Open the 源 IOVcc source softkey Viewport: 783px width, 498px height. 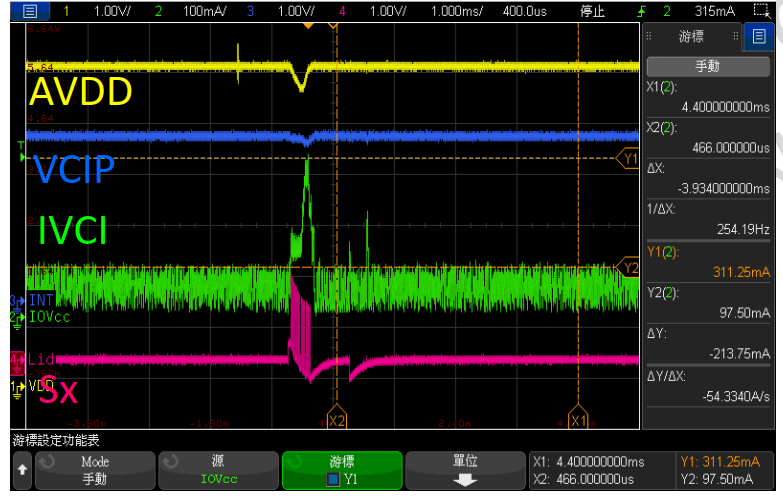point(218,470)
